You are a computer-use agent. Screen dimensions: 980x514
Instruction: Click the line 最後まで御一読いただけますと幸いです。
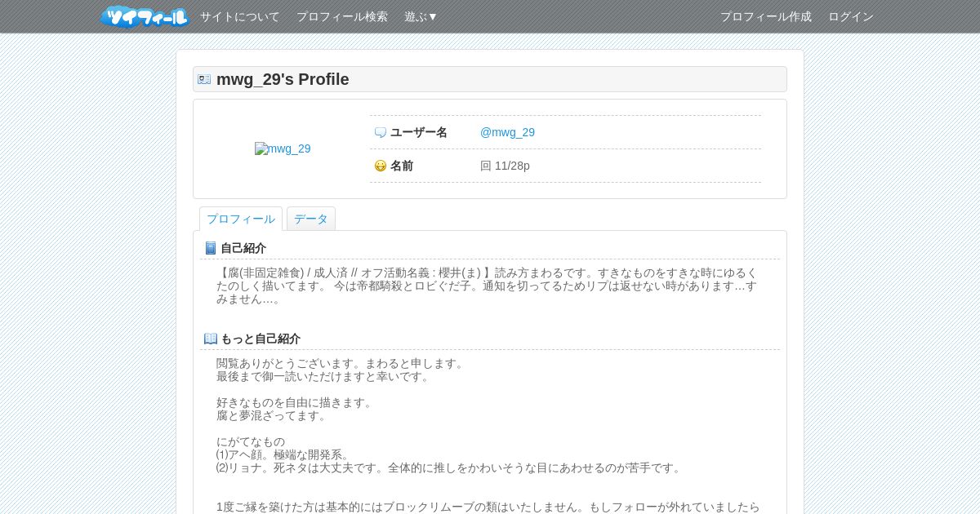pyautogui.click(x=325, y=376)
